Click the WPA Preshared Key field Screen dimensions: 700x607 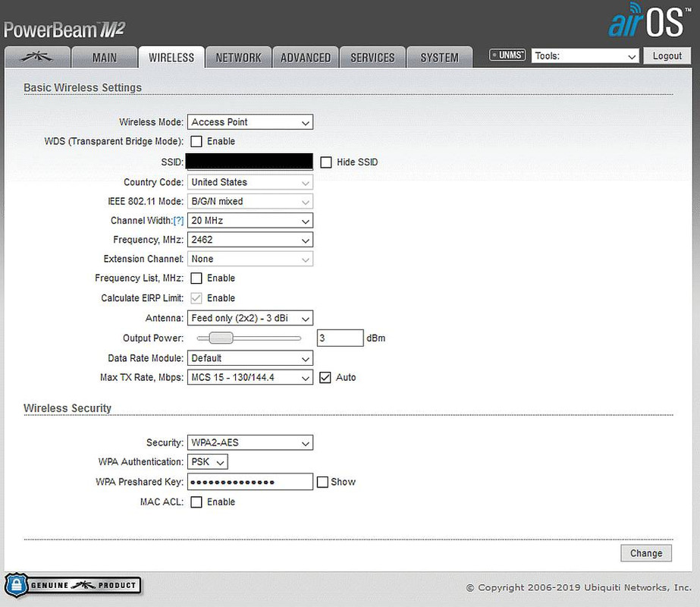pyautogui.click(x=250, y=482)
